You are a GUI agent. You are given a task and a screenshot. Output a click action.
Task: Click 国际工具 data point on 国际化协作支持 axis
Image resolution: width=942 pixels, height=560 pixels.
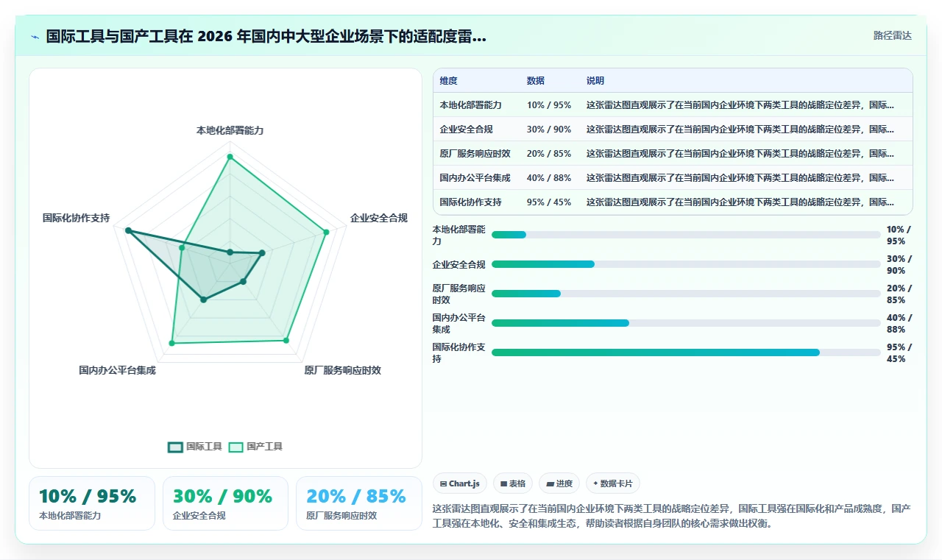pyautogui.click(x=128, y=231)
